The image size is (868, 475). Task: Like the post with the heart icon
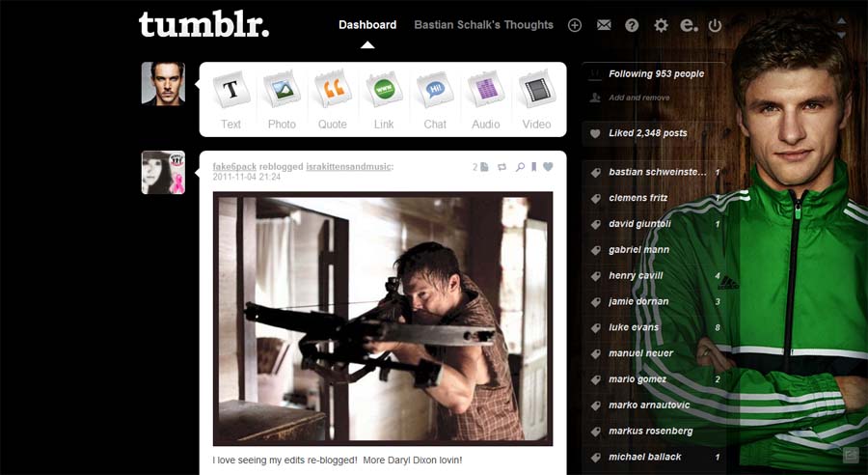tap(548, 166)
